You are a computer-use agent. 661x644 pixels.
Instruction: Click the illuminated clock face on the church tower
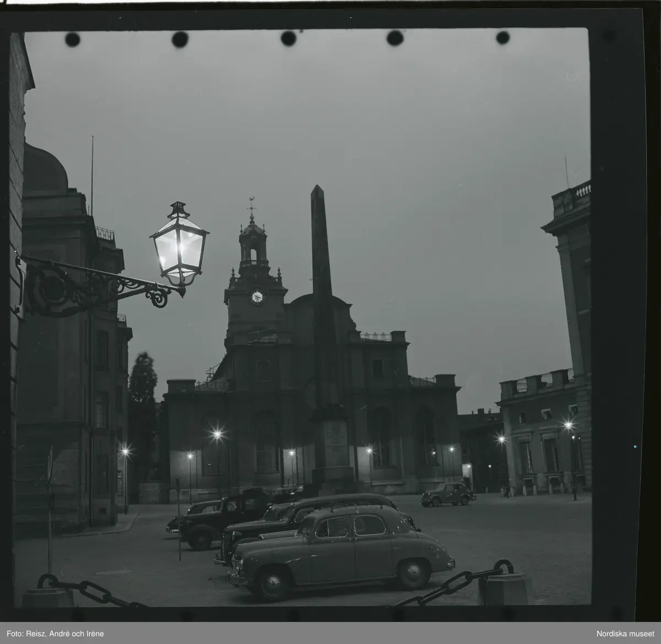click(x=257, y=297)
